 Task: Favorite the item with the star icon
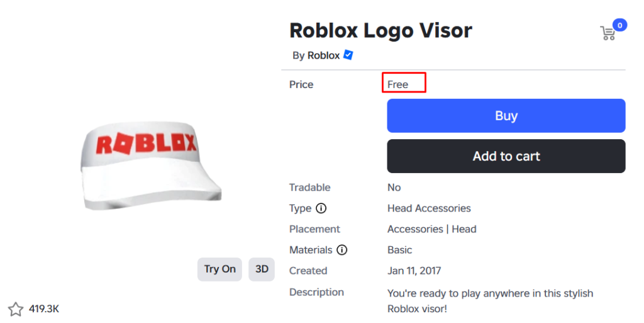[x=15, y=309]
